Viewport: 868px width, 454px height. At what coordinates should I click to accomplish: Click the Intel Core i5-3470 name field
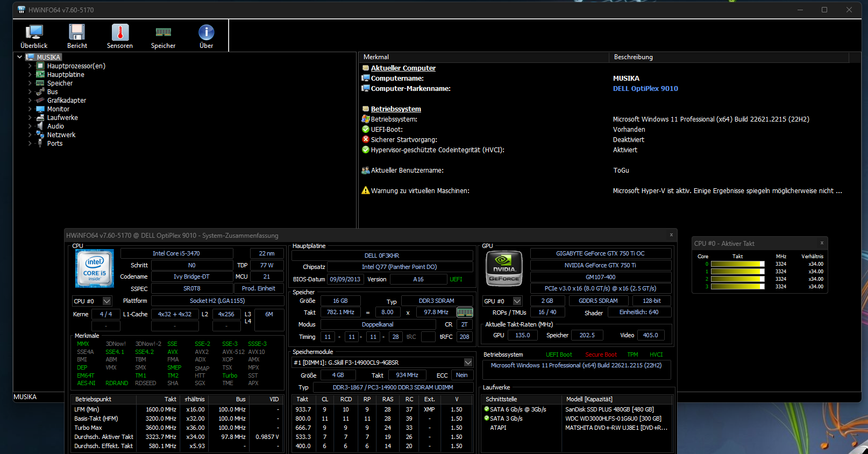click(176, 253)
